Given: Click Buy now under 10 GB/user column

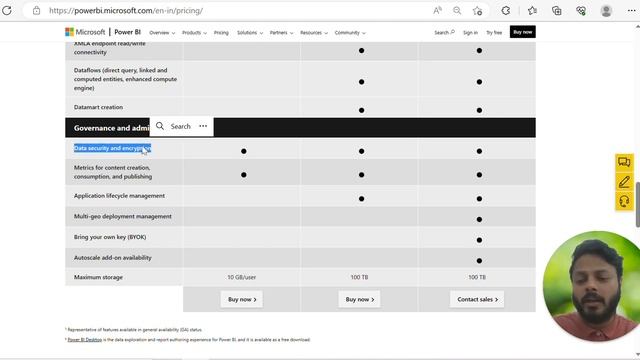Looking at the screenshot, I should point(242,299).
